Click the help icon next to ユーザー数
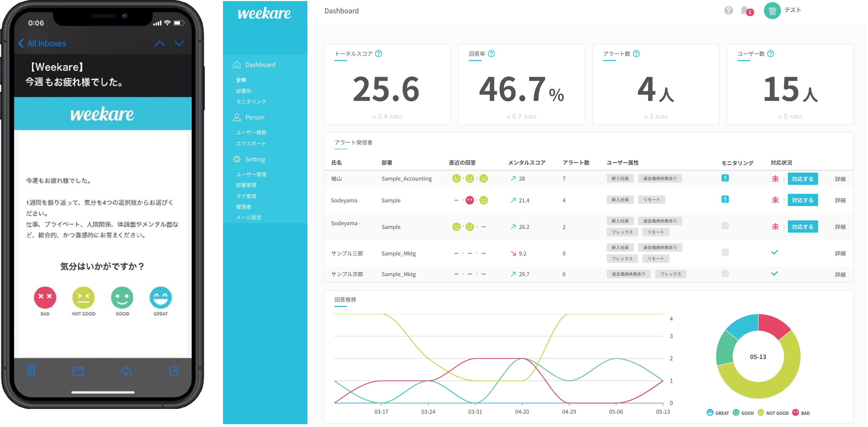Viewport: 868px width, 427px height. tap(771, 54)
